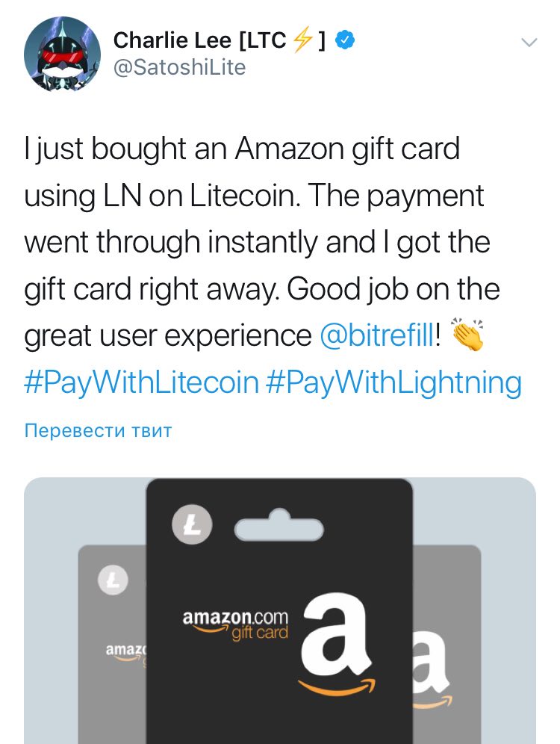Image resolution: width=560 pixels, height=744 pixels.
Task: Open the @bitrefill mention
Action: tap(377, 336)
